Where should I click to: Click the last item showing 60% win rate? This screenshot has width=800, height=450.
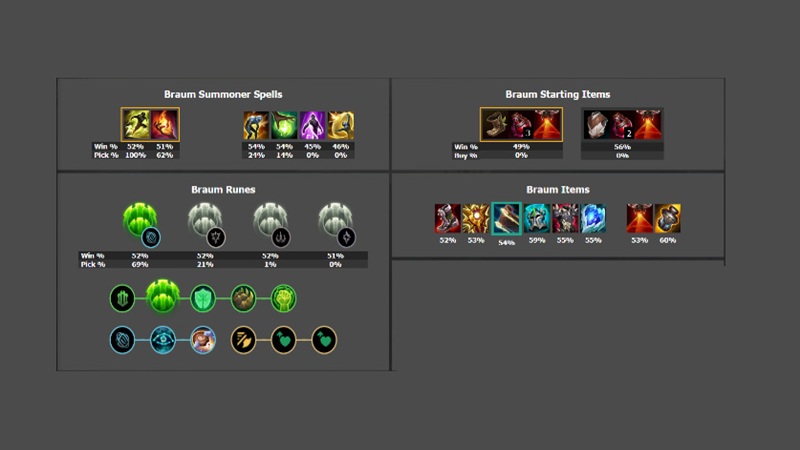coord(667,218)
